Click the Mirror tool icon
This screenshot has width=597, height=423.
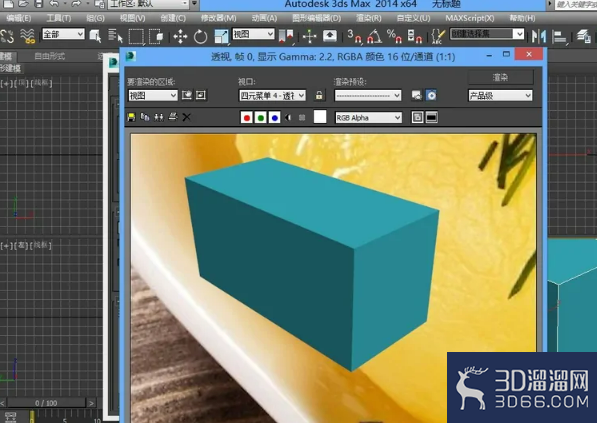click(539, 37)
